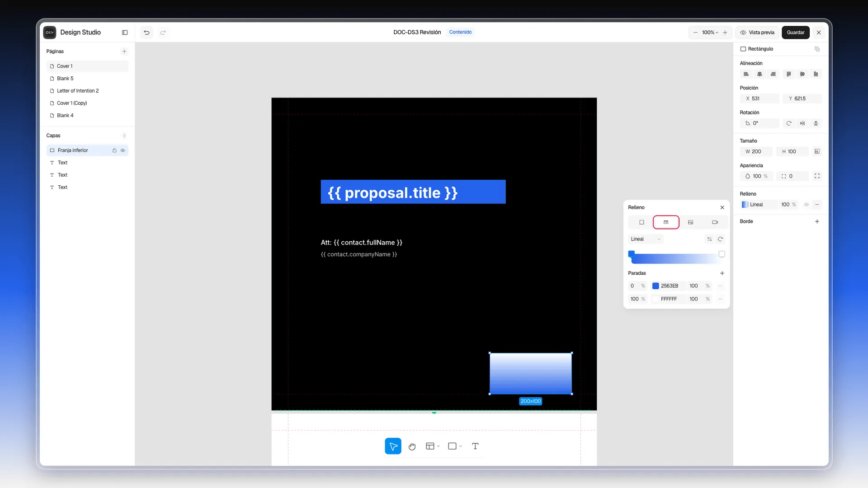
Task: Add a new gradient stop in Paradas
Action: [x=722, y=273]
